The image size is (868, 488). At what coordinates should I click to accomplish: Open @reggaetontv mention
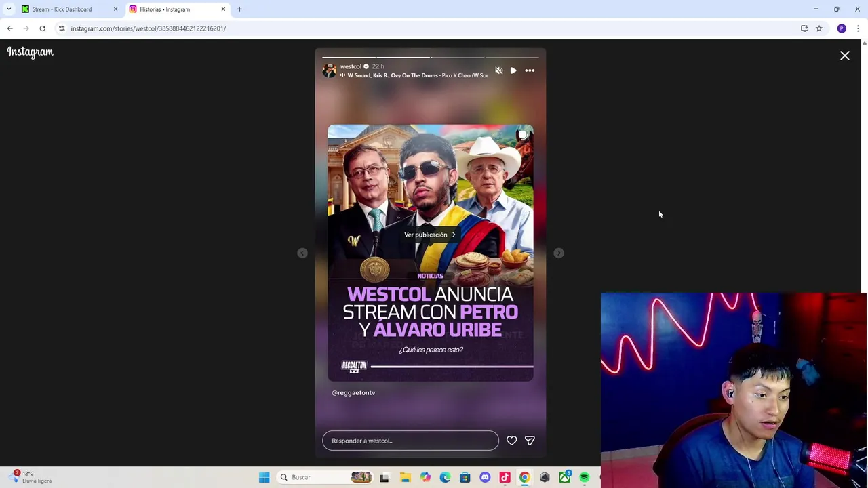pos(353,392)
